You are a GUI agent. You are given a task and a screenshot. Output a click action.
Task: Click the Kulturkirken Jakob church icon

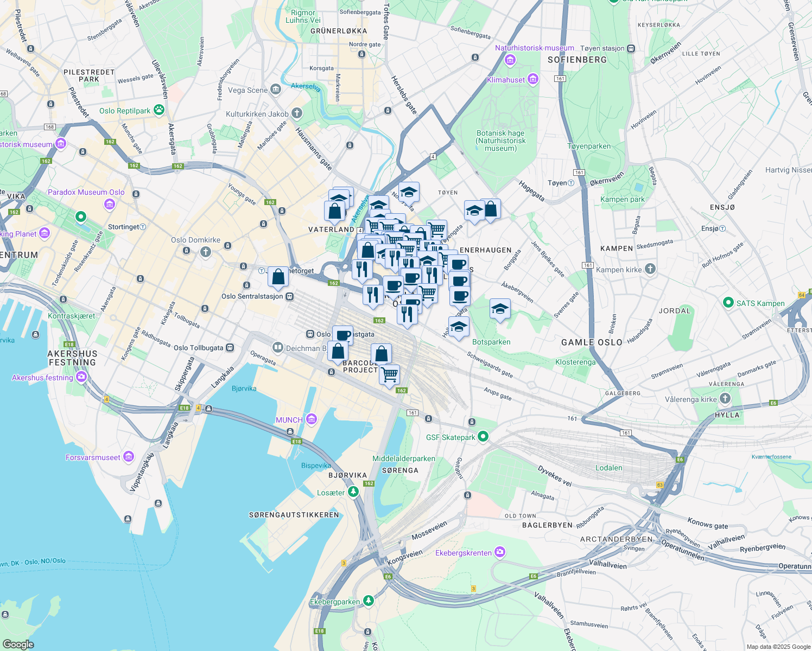pyautogui.click(x=296, y=113)
